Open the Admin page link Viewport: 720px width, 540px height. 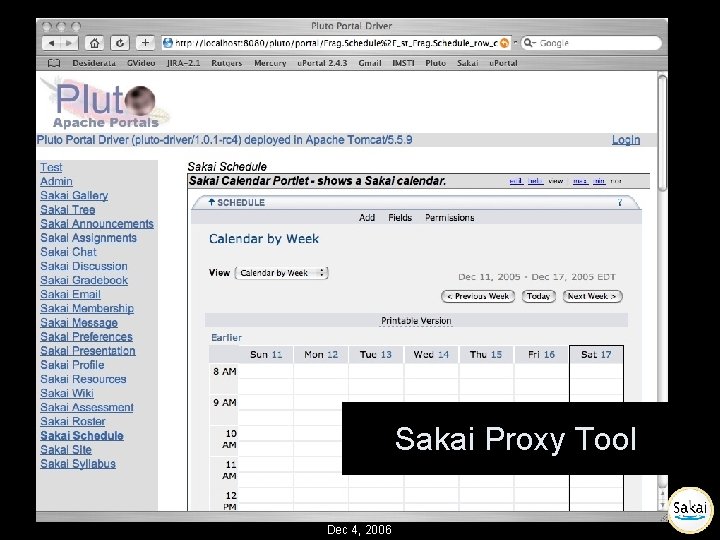point(56,181)
